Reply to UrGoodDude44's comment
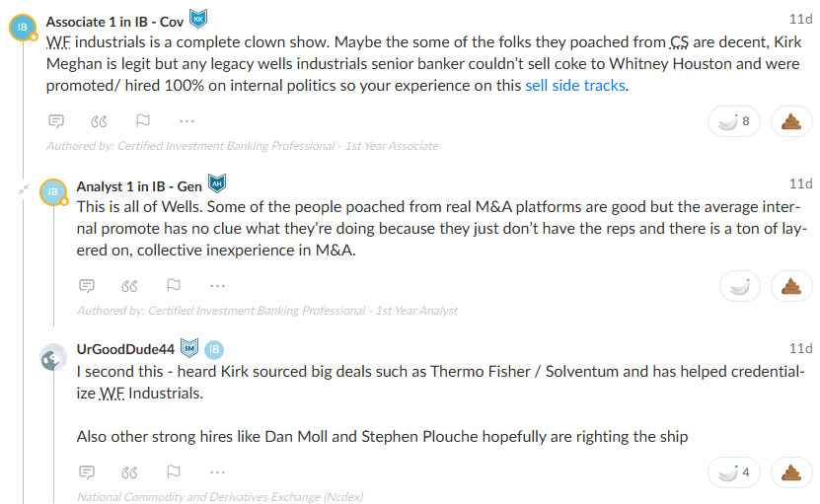The image size is (820, 504). pos(87,472)
